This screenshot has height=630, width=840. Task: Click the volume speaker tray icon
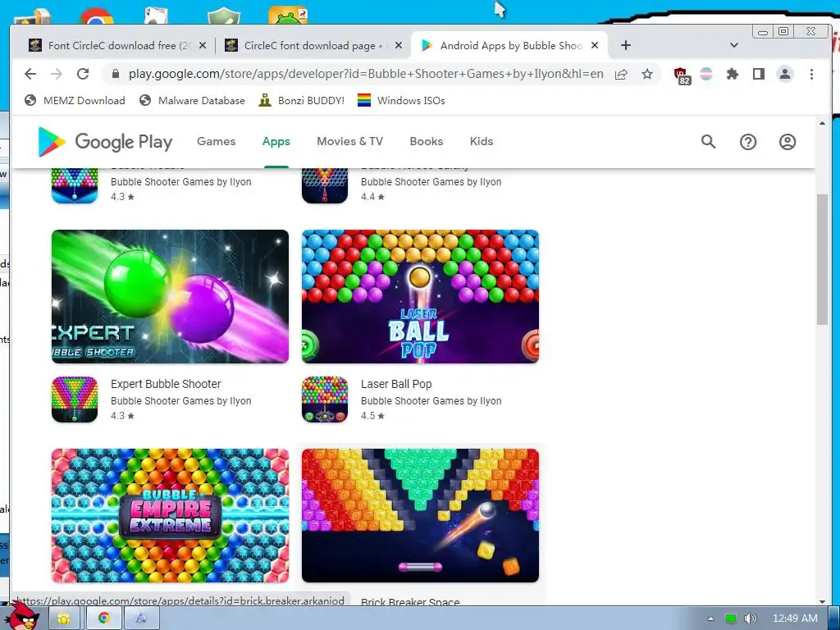pyautogui.click(x=750, y=619)
